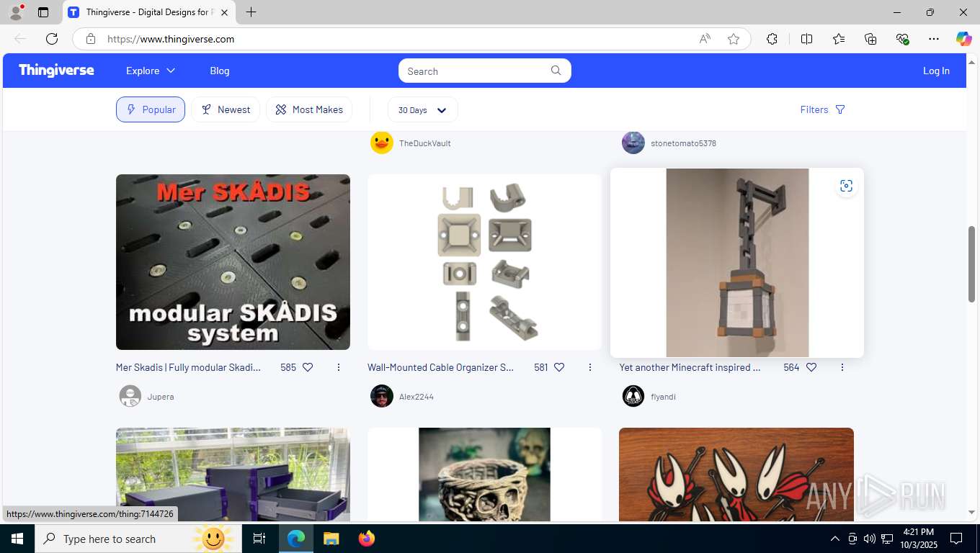Click the page vertical scrollbar
The height and width of the screenshot is (553, 980).
tap(971, 264)
